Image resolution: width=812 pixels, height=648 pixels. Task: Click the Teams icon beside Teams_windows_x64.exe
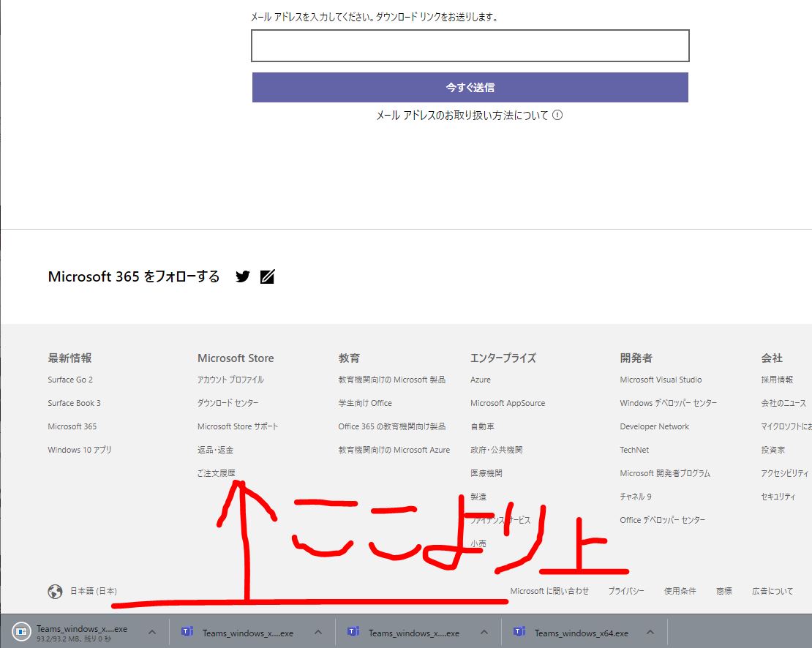(x=519, y=631)
